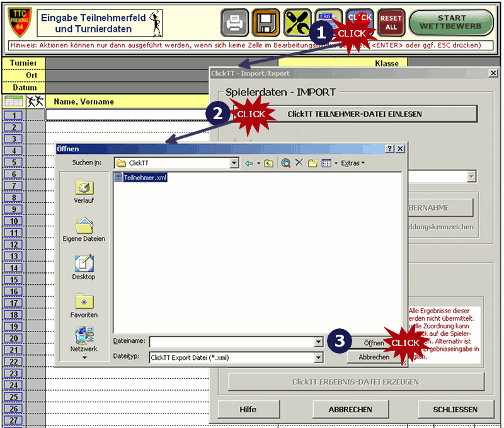Select Desktop in the places sidebar
Viewport: 504px width, 428px height.
click(x=84, y=267)
